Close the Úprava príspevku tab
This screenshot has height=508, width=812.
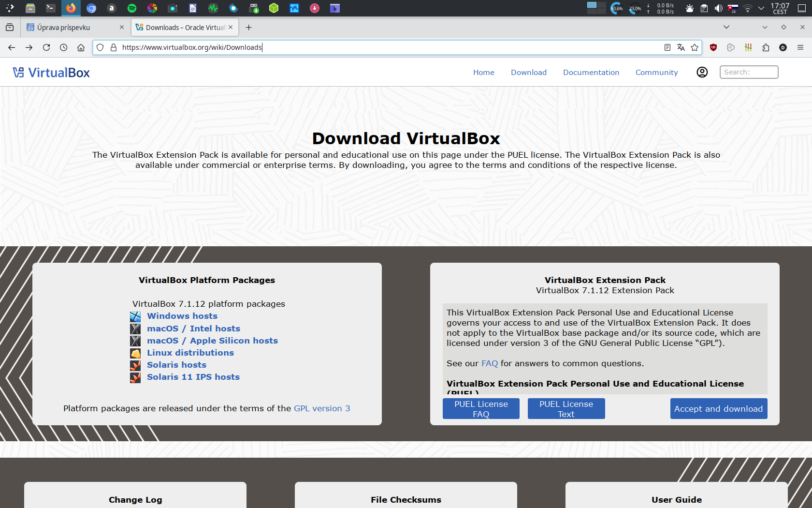pos(121,28)
